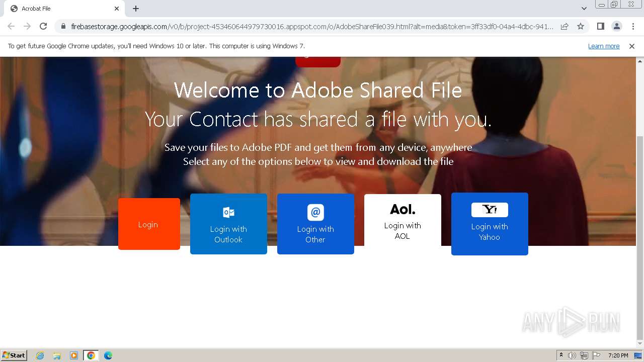Open a new tab with the plus button
The image size is (644, 362).
pos(136,9)
